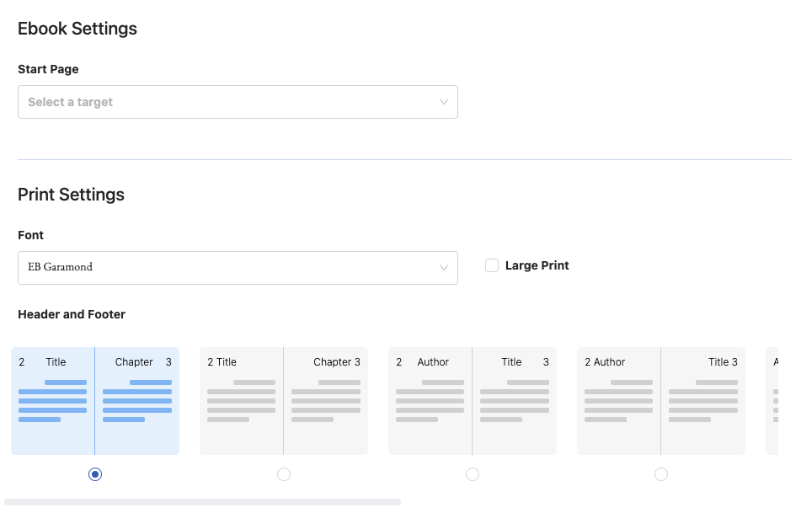812x508 pixels.
Task: Click the 2 Title Chapter 3 layout preview
Action: [x=284, y=400]
